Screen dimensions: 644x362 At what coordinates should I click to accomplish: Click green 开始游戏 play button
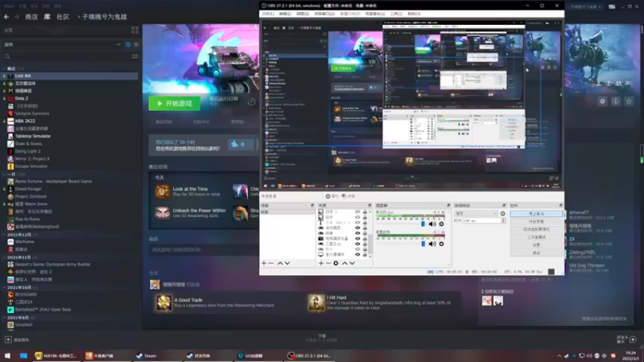(175, 104)
